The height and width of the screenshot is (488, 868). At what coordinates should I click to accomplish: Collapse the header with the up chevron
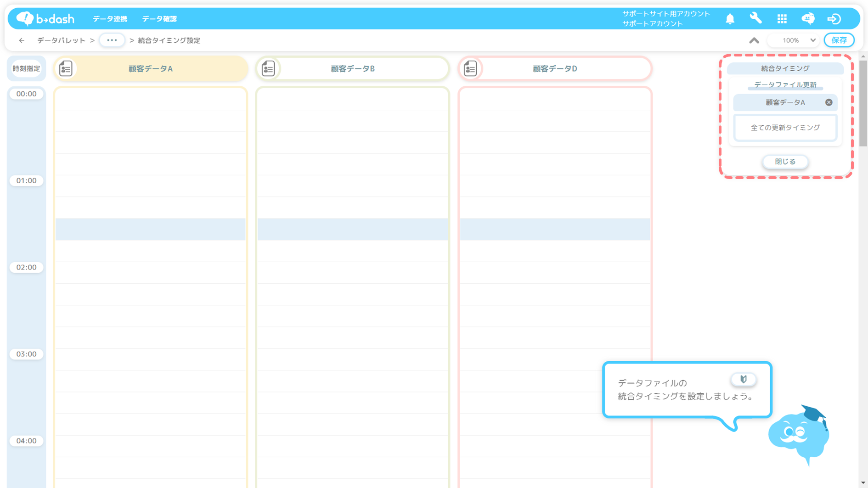click(x=754, y=40)
